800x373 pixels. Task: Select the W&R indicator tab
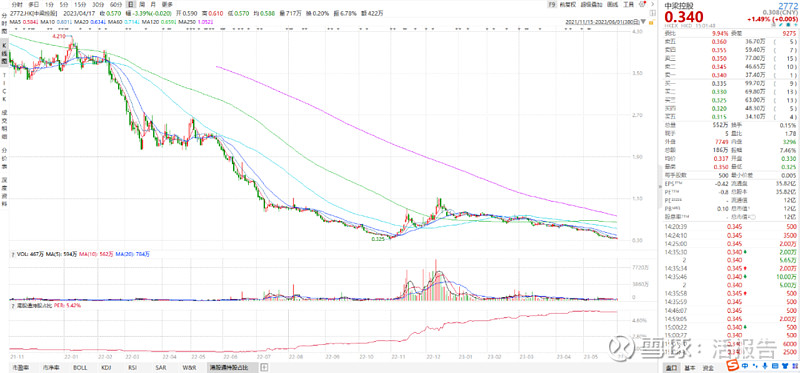(x=188, y=368)
